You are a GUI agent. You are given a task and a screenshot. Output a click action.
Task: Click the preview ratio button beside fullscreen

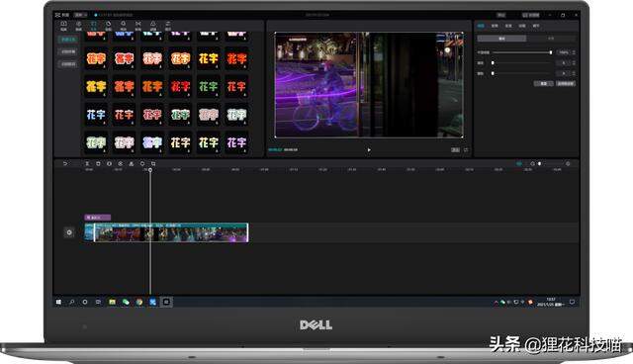[455, 149]
